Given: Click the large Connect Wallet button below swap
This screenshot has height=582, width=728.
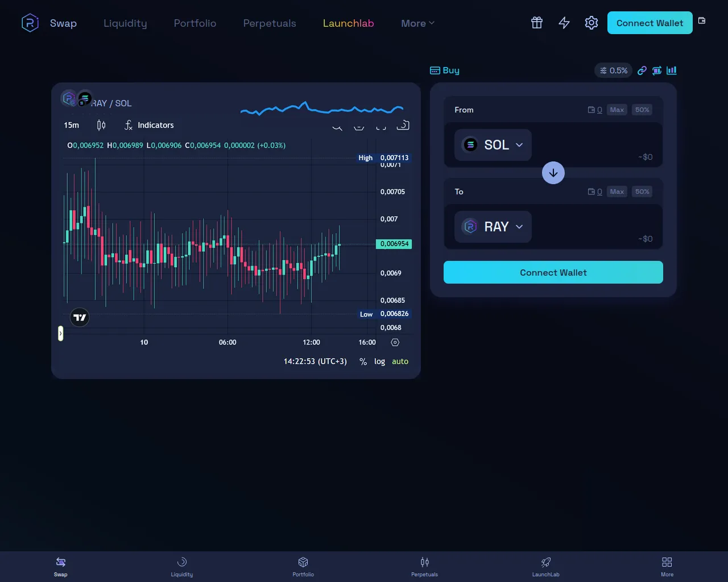Looking at the screenshot, I should [x=553, y=272].
